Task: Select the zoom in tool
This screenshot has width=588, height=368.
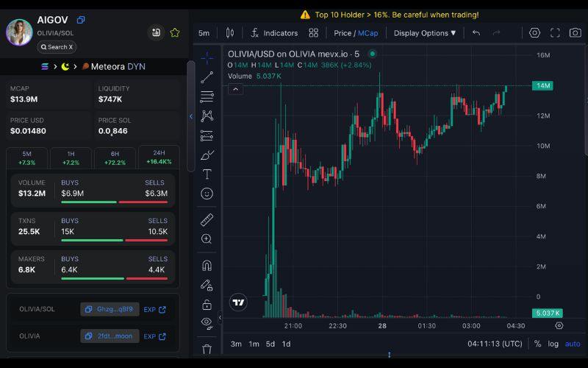Action: [207, 238]
